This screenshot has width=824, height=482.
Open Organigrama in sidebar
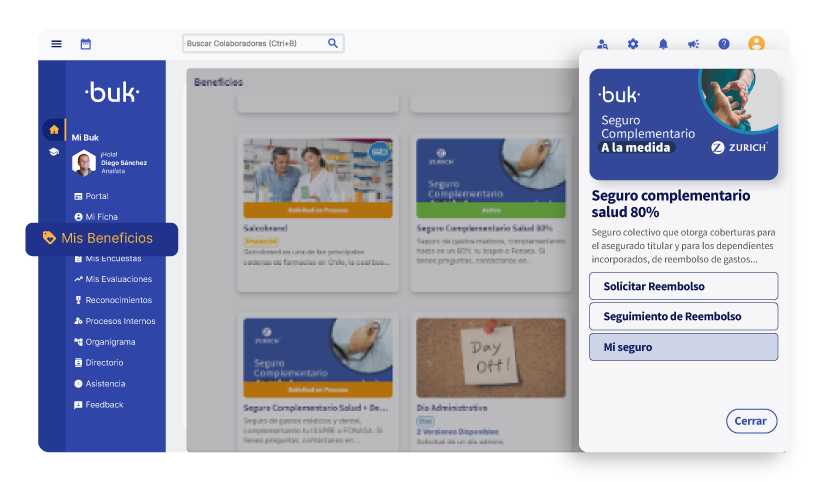105,342
